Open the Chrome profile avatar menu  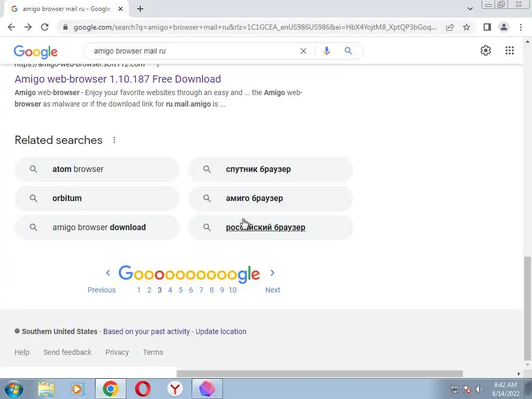click(504, 27)
